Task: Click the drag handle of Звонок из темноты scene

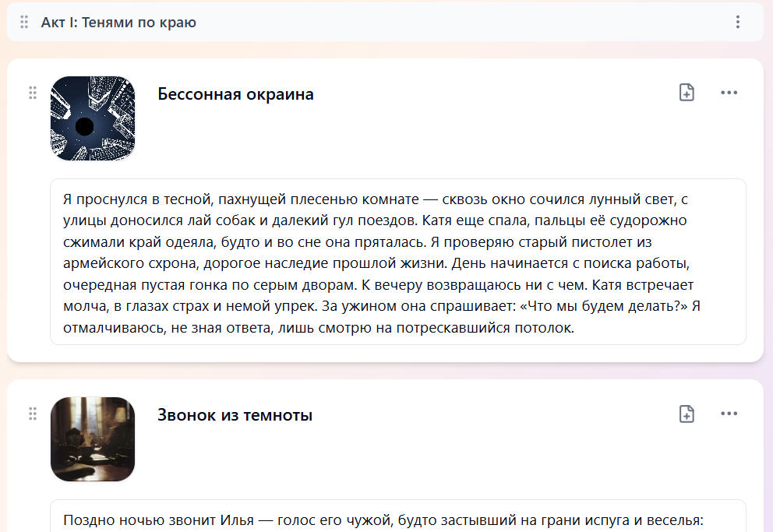Action: coord(33,414)
